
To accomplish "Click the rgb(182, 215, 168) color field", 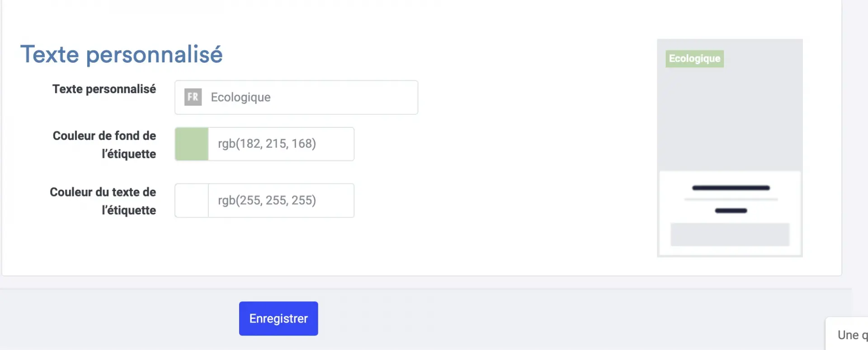I will 281,144.
